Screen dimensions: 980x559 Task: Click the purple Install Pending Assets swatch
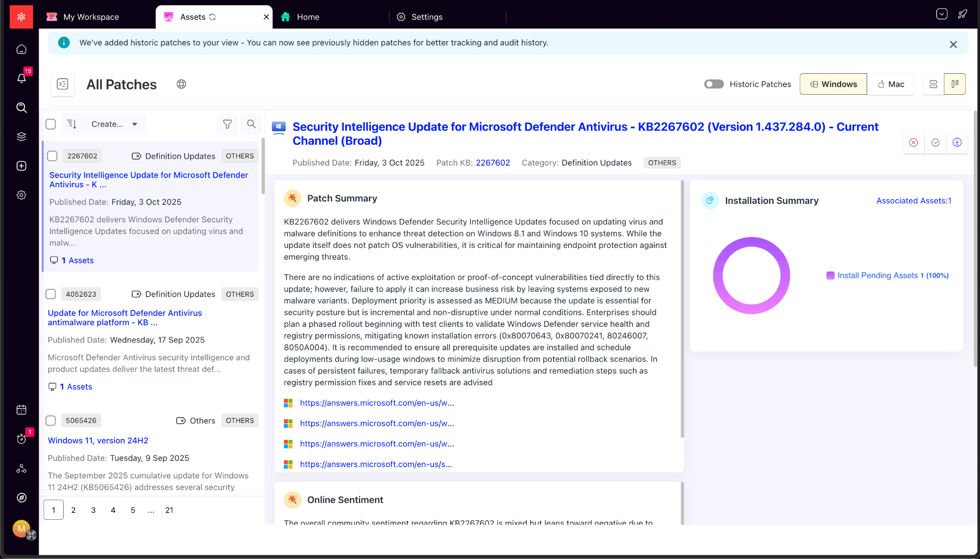(830, 275)
